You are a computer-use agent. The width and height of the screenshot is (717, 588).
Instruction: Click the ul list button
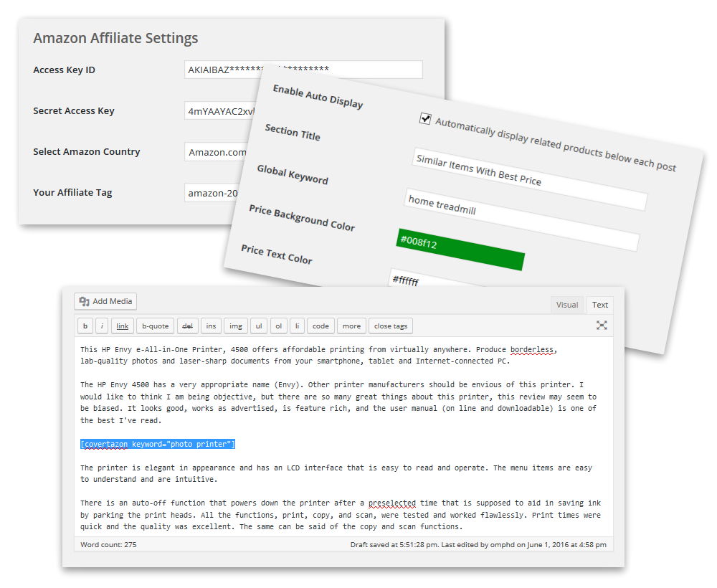[x=259, y=326]
